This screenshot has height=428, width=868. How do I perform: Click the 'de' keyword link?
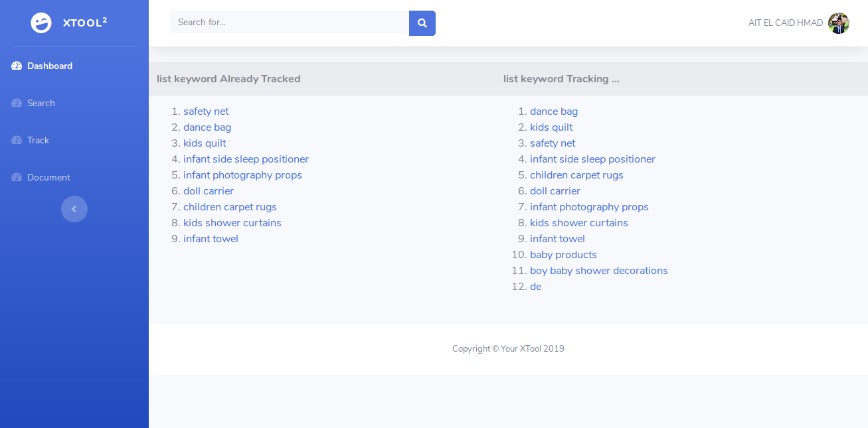pos(535,287)
